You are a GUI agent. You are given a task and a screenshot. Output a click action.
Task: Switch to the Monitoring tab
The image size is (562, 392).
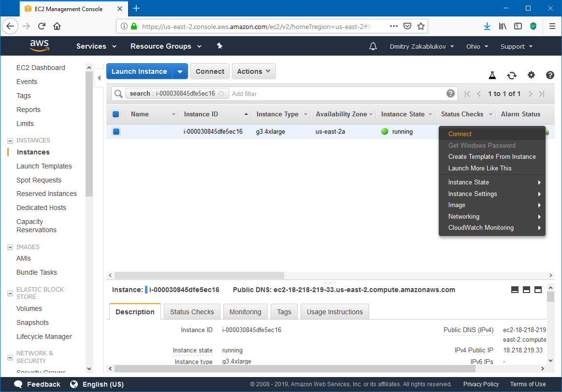coord(245,312)
